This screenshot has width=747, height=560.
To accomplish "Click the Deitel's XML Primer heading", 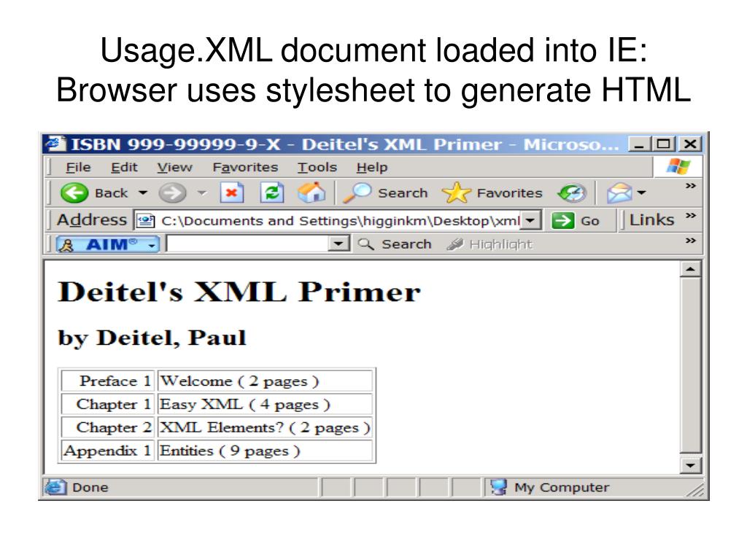I will point(239,292).
